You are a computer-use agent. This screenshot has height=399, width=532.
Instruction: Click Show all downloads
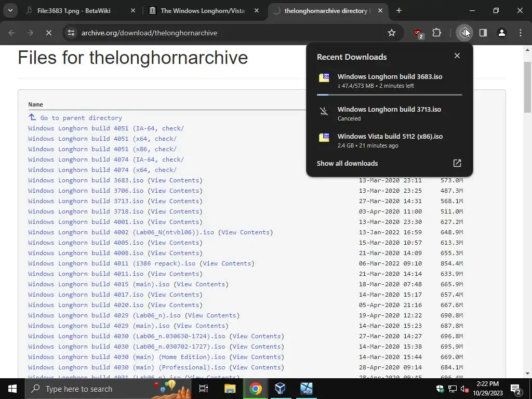tap(347, 163)
